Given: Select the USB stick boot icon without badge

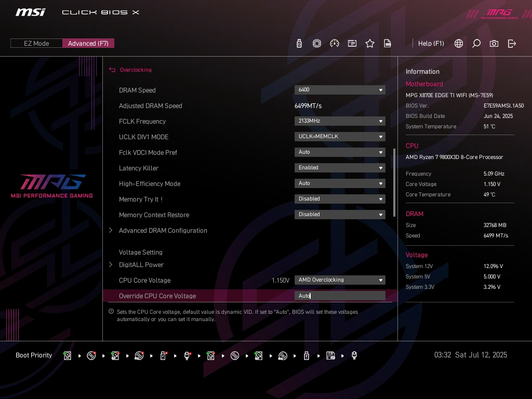Looking at the screenshot, I should (307, 355).
